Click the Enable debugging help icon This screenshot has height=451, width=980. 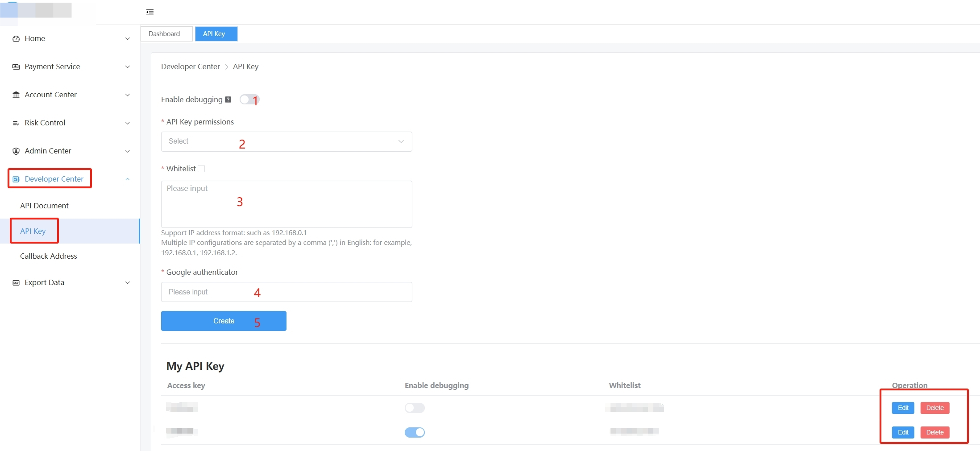click(x=228, y=99)
